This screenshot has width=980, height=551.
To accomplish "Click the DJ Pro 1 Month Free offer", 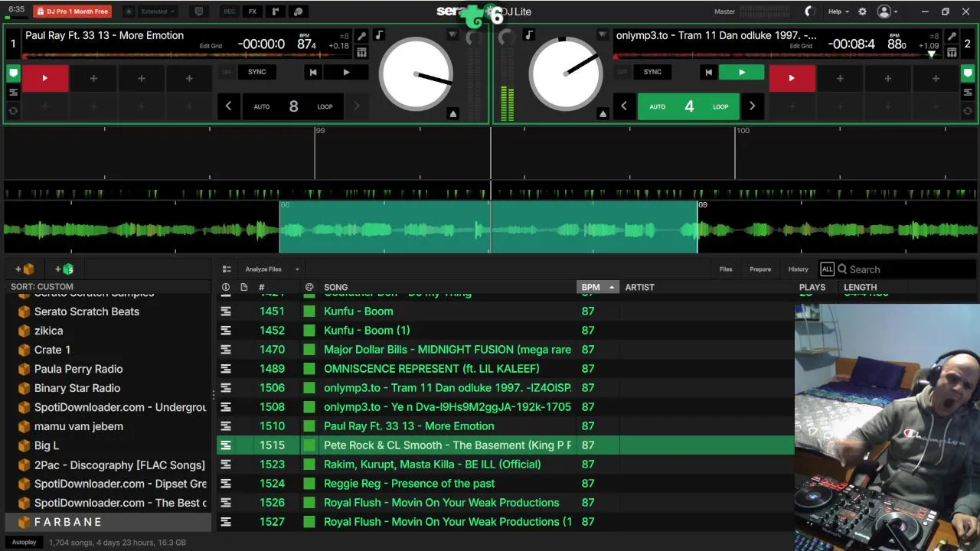I will [72, 11].
